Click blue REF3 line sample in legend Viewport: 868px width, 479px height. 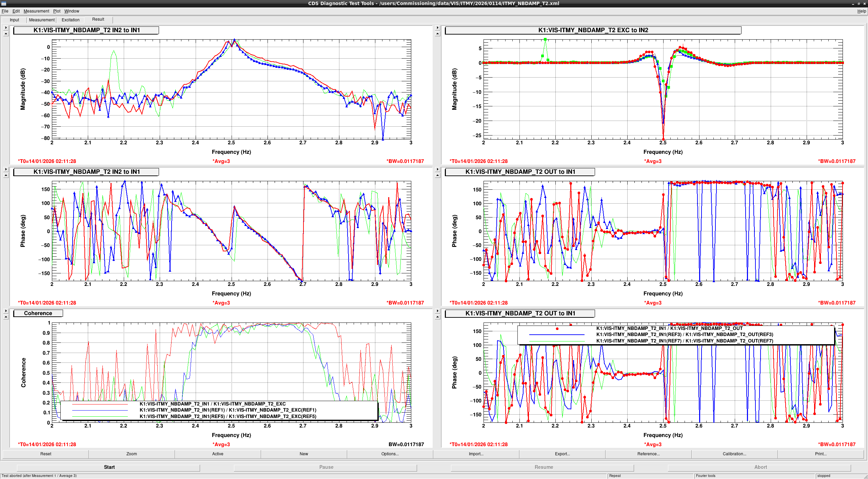[557, 335]
